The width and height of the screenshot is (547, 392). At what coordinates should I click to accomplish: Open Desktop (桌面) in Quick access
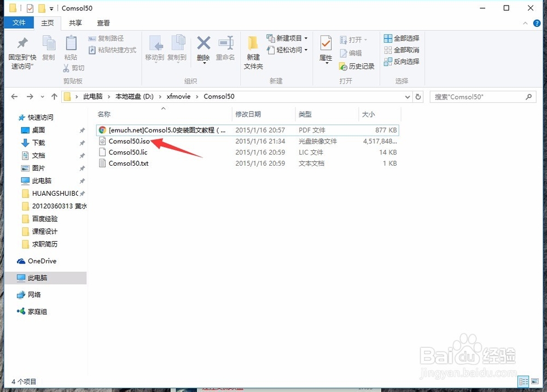point(38,130)
